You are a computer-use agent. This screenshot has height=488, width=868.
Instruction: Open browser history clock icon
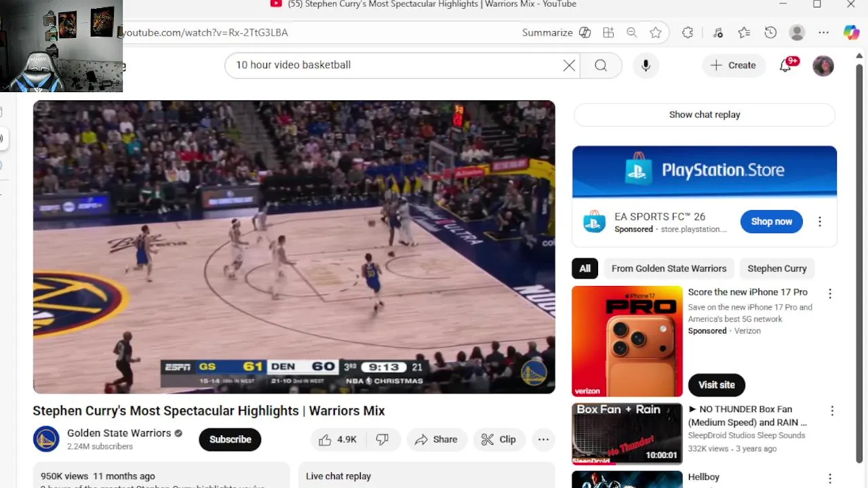tap(770, 33)
